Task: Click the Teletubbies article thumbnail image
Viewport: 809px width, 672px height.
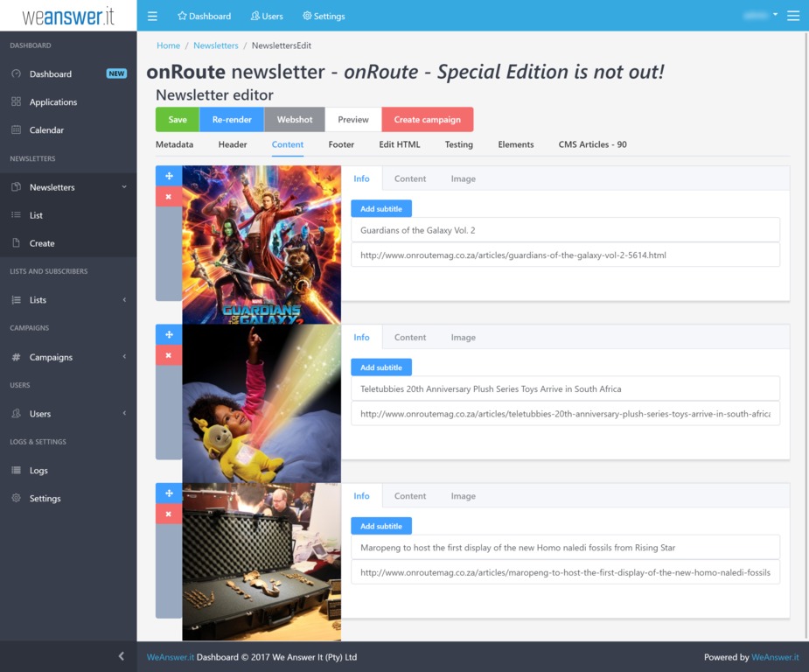Action: [x=262, y=402]
